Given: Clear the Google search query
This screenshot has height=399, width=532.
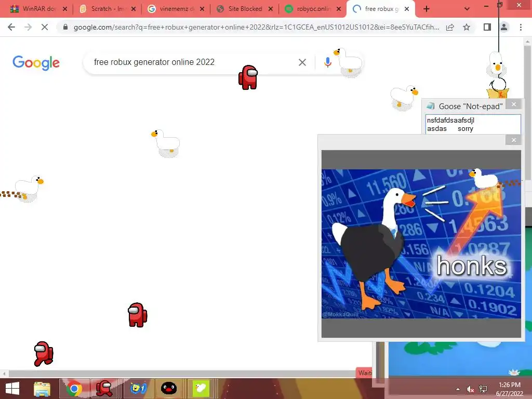Looking at the screenshot, I should coord(302,62).
